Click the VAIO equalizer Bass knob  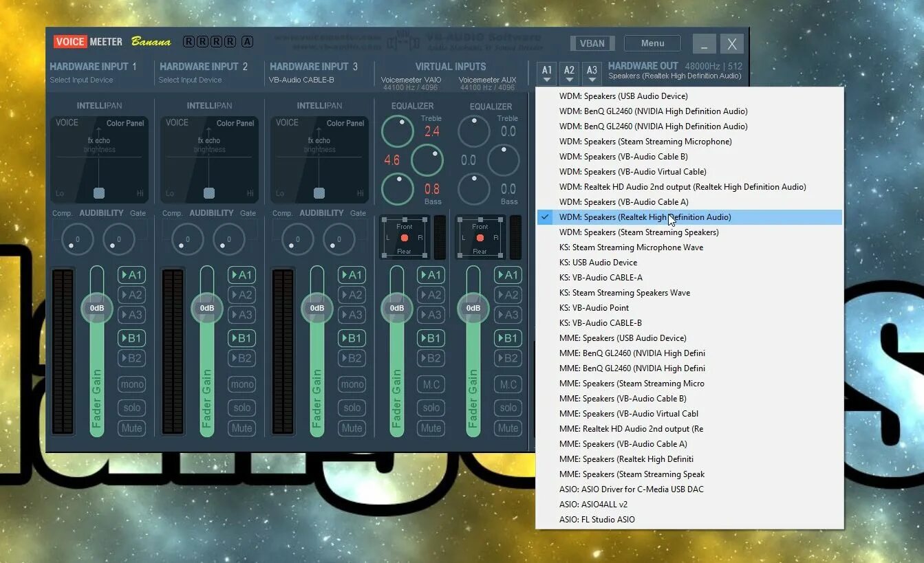click(x=398, y=189)
